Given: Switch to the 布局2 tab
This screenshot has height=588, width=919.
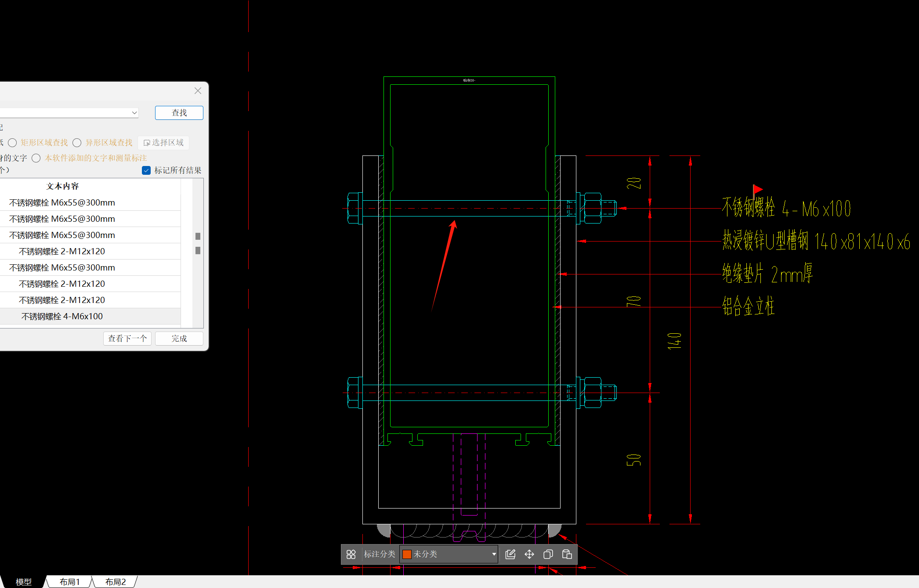Looking at the screenshot, I should (x=115, y=582).
